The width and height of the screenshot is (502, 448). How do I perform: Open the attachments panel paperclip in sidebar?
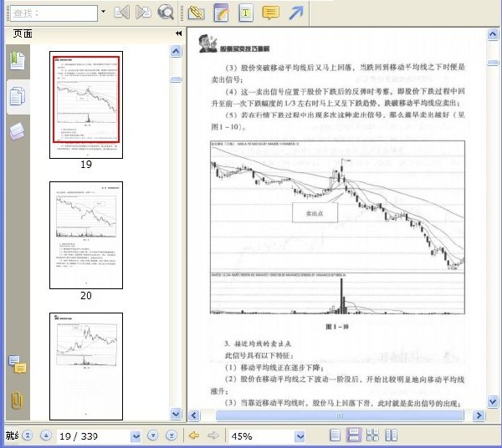point(17,400)
